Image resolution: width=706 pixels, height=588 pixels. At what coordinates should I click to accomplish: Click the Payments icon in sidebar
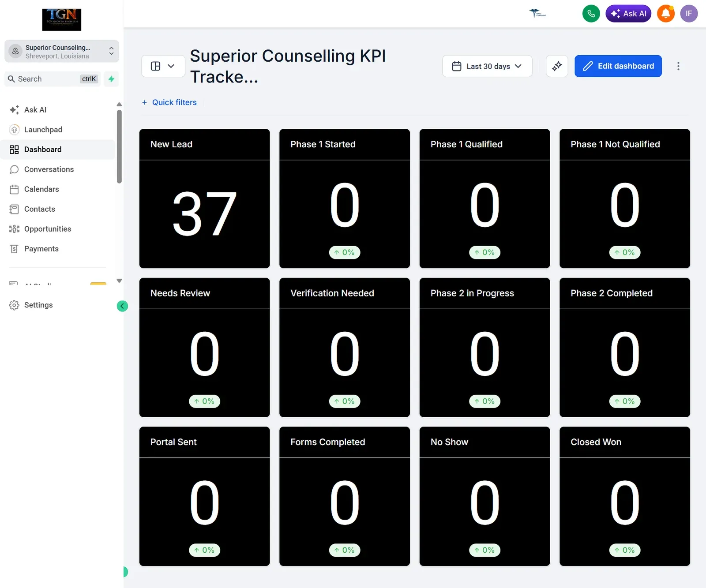pyautogui.click(x=14, y=249)
